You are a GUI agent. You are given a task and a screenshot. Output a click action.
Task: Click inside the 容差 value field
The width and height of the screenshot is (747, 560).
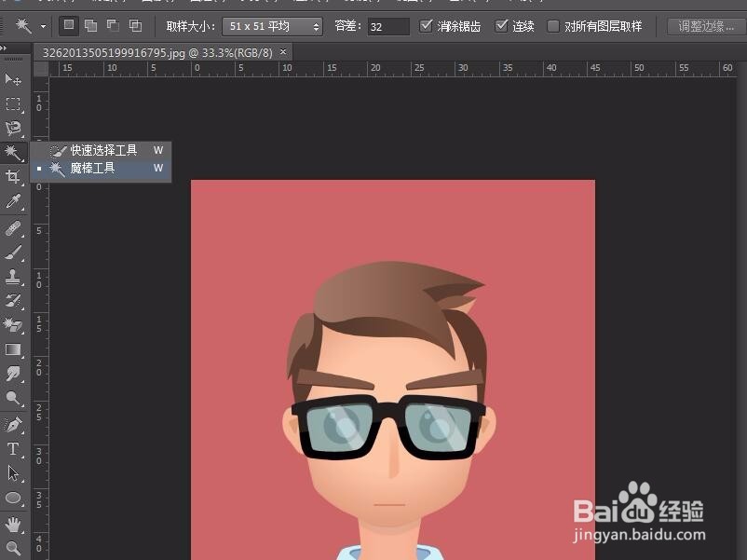pos(388,26)
